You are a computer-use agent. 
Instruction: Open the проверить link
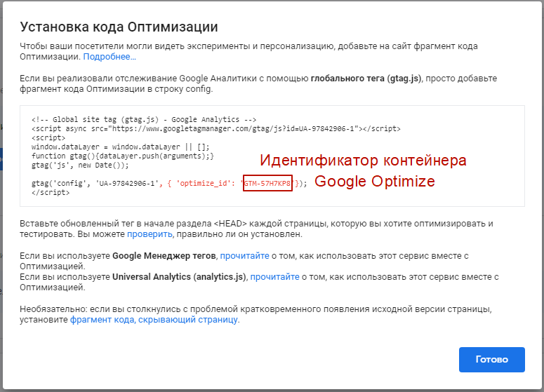click(150, 234)
